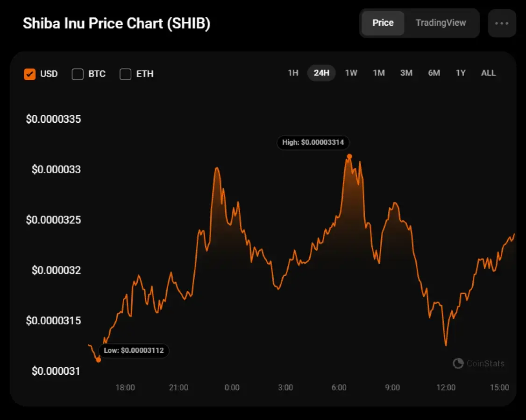
Task: Click the Shiba Inu Price Chart title
Action: tap(116, 23)
